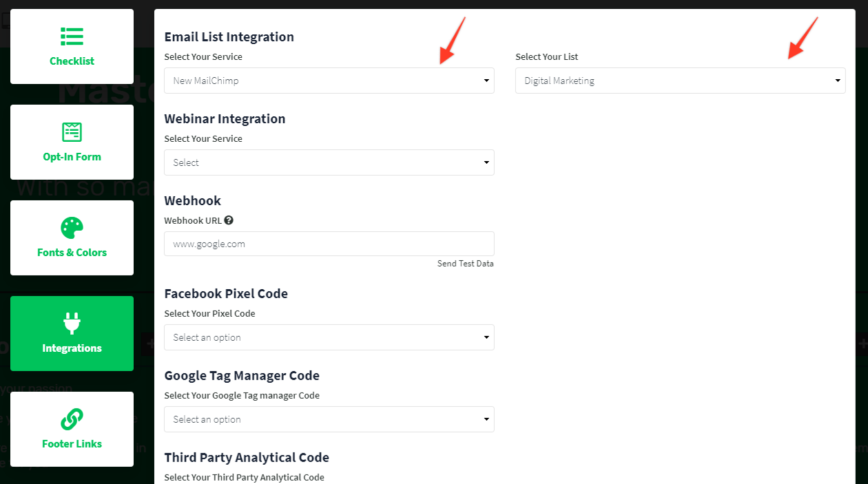Open the Fonts & Colors sidebar tab

72,238
